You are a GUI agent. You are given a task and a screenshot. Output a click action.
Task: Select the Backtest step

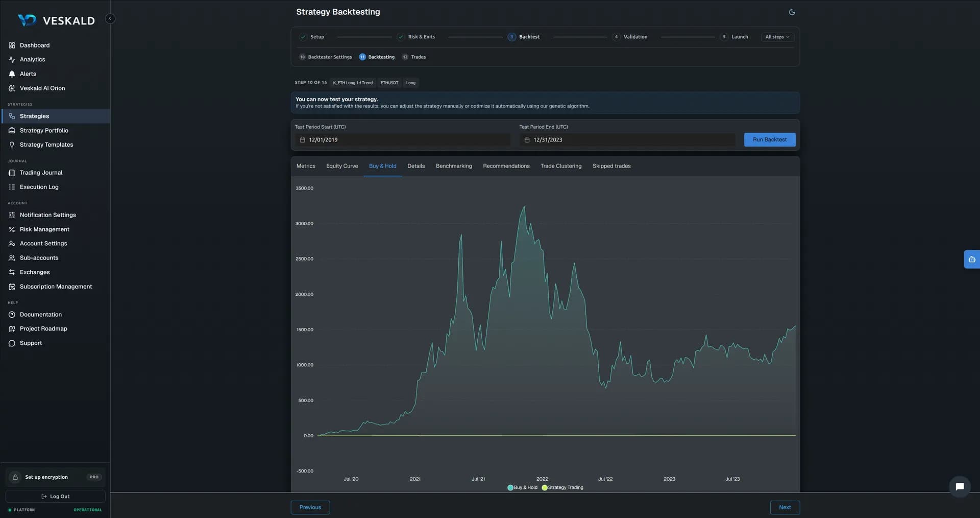pyautogui.click(x=524, y=37)
